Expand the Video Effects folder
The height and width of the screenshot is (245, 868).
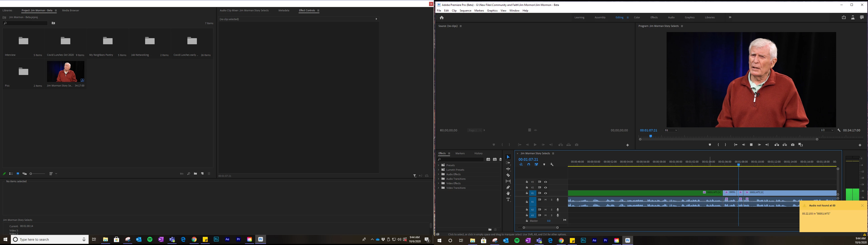click(438, 183)
